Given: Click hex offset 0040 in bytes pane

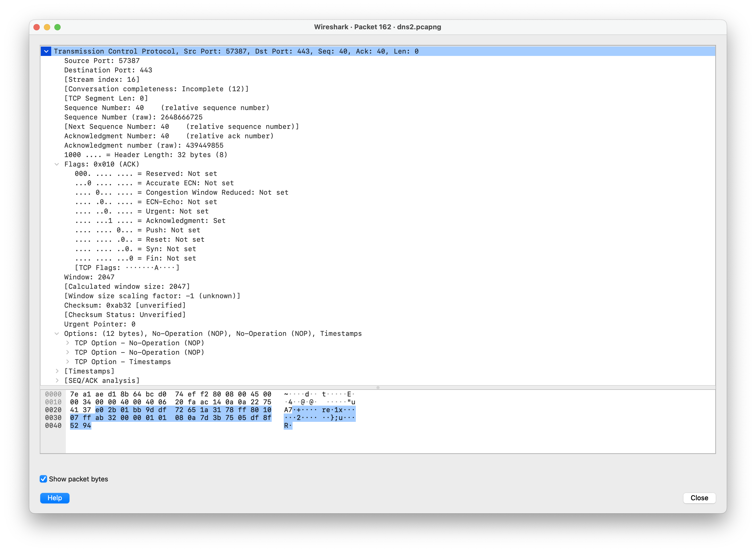Looking at the screenshot, I should pyautogui.click(x=53, y=426).
